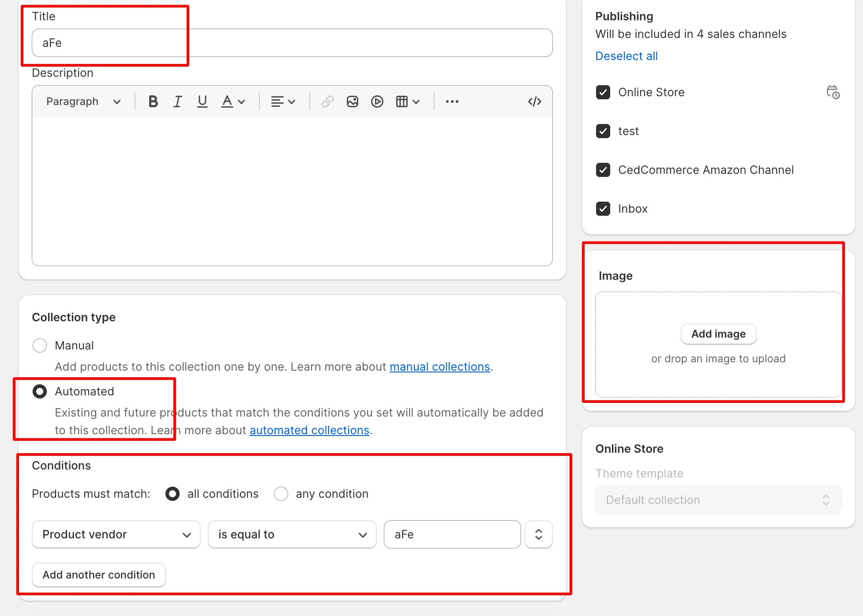Uncheck the CedCommerce Amazon Channel checkbox
The width and height of the screenshot is (863, 616).
point(603,170)
